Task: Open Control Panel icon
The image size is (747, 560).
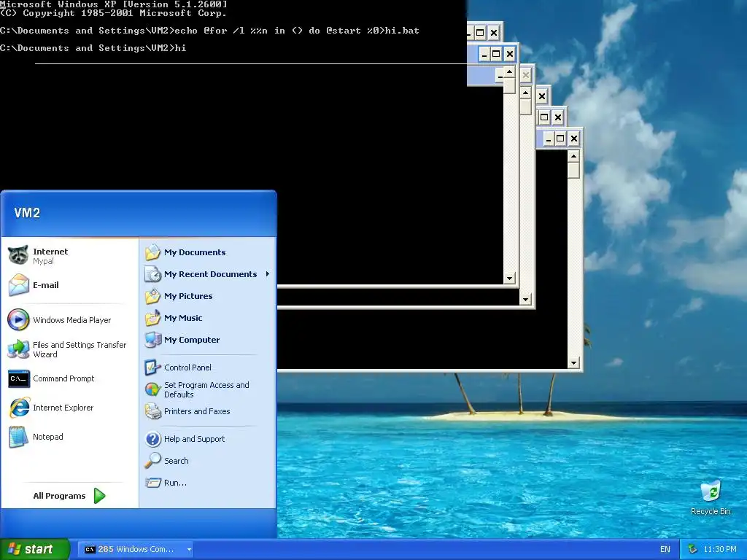Action: click(153, 367)
